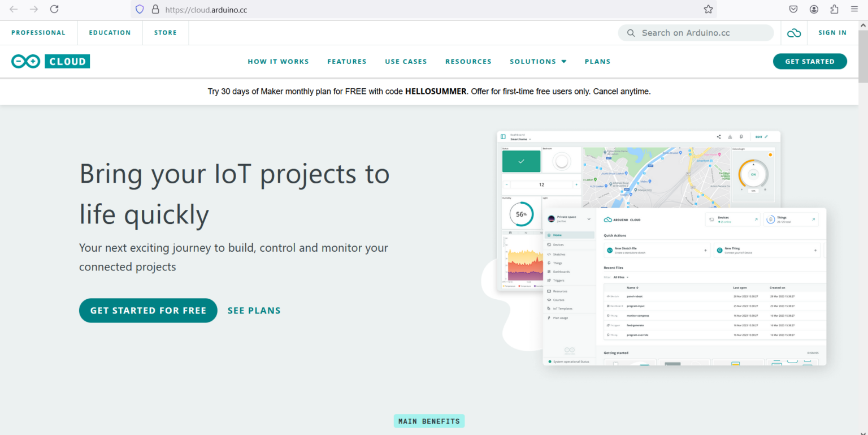The width and height of the screenshot is (868, 435).
Task: Click the Search on Arduino.cc field
Action: pos(696,32)
